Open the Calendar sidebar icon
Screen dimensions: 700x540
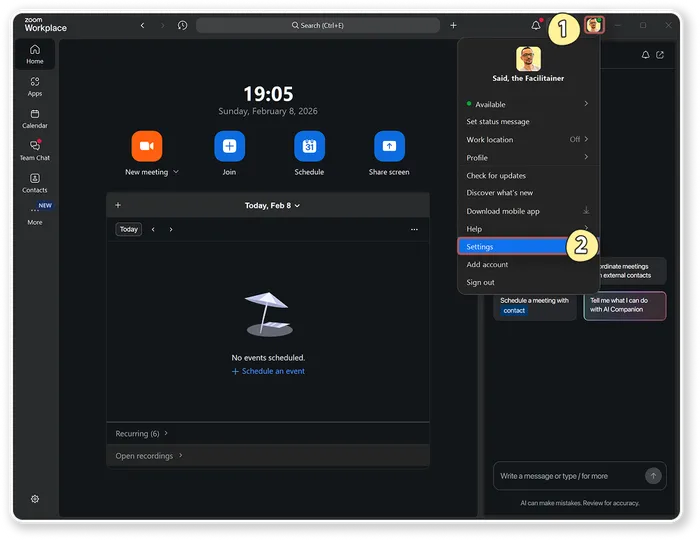[35, 119]
